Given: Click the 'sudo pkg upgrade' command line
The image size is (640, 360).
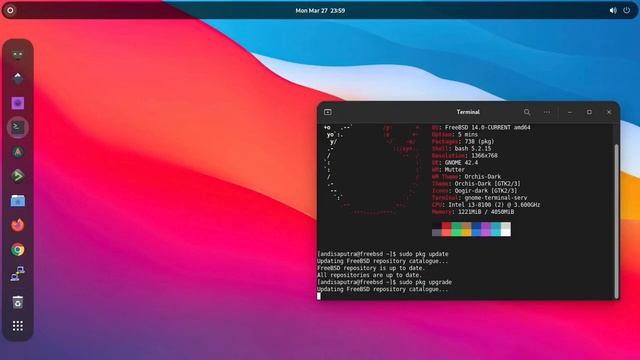Looking at the screenshot, I should pos(425,282).
